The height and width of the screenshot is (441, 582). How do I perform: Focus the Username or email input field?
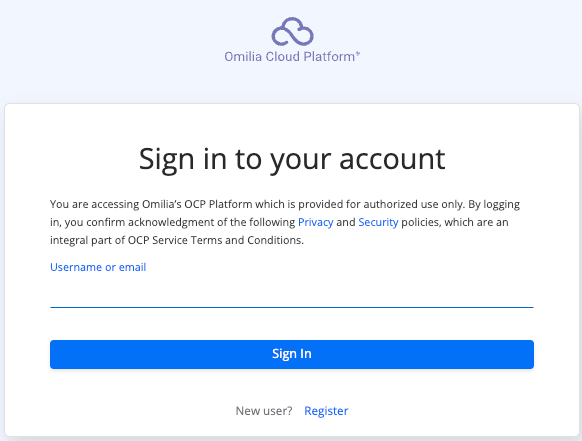pyautogui.click(x=292, y=294)
